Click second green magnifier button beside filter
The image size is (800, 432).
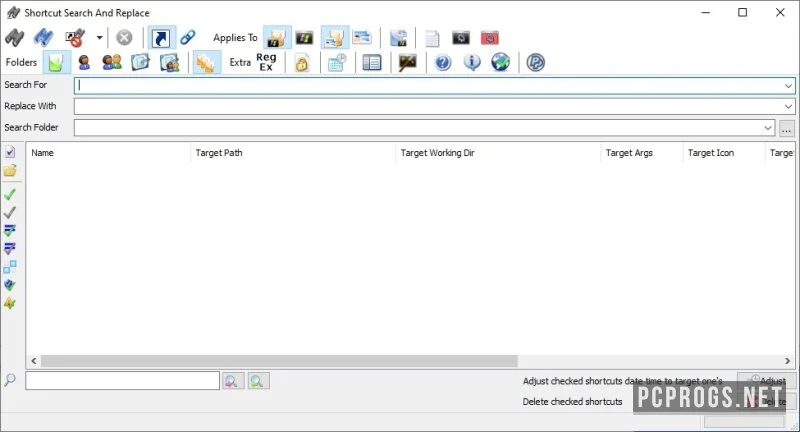[258, 381]
